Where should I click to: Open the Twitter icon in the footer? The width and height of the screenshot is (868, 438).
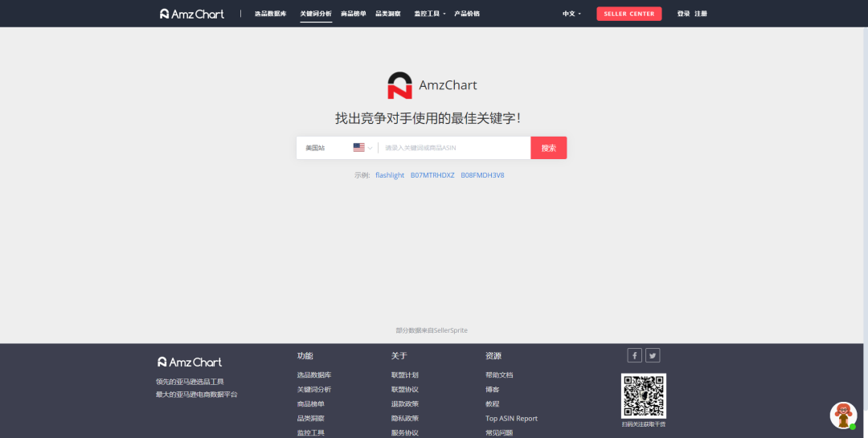tap(653, 355)
